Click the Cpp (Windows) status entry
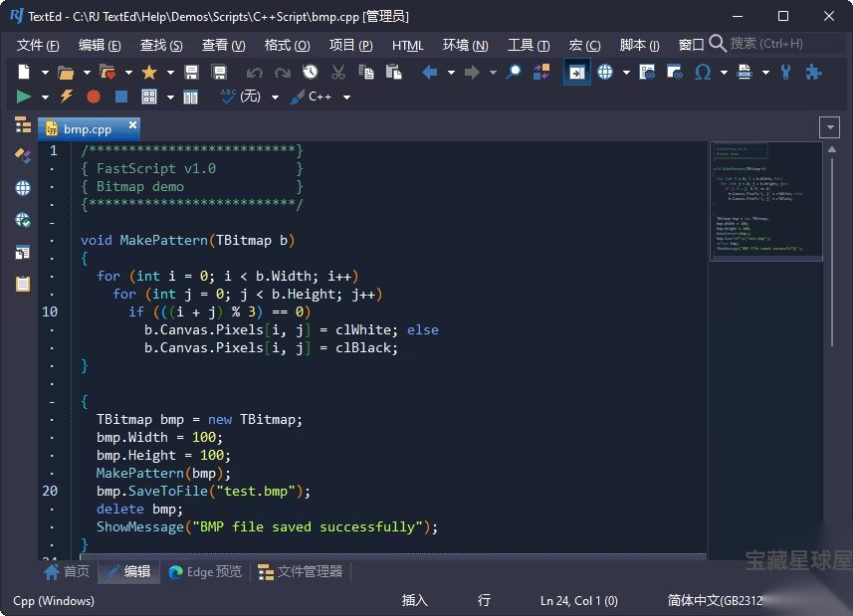The image size is (853, 616). coord(54,601)
